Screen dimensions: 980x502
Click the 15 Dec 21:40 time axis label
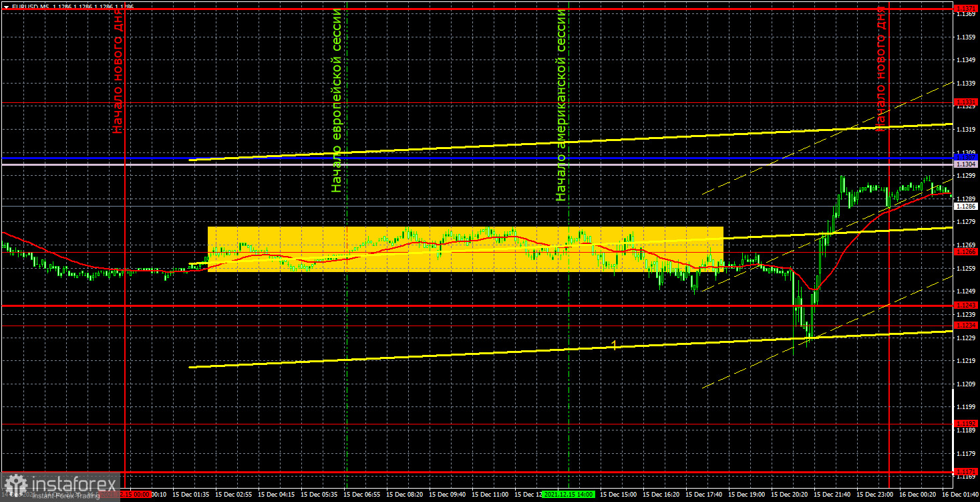point(832,495)
